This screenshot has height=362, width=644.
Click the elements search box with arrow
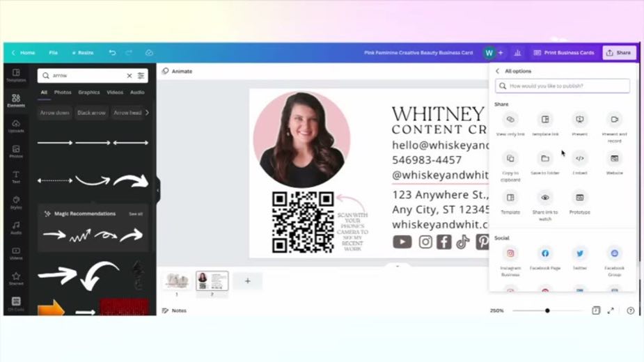coord(93,76)
